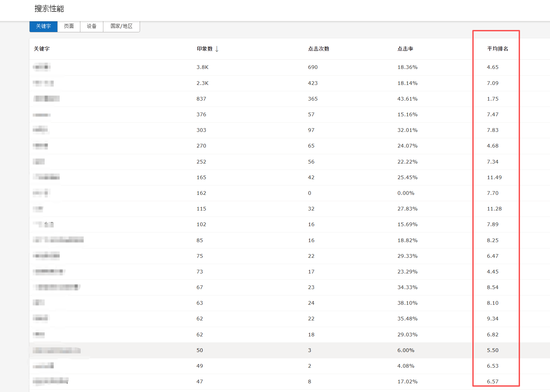Viewport: 550px width, 392px height.
Task: Sort by the 平均排名 column header
Action: pos(497,49)
